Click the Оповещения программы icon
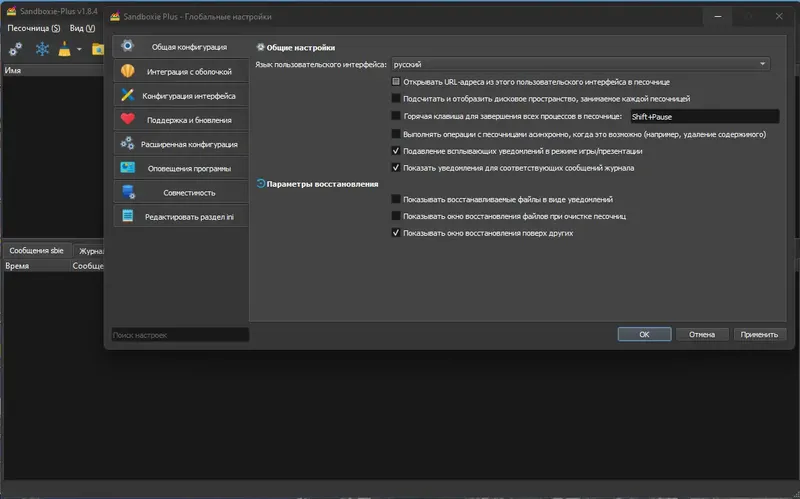 [x=128, y=167]
